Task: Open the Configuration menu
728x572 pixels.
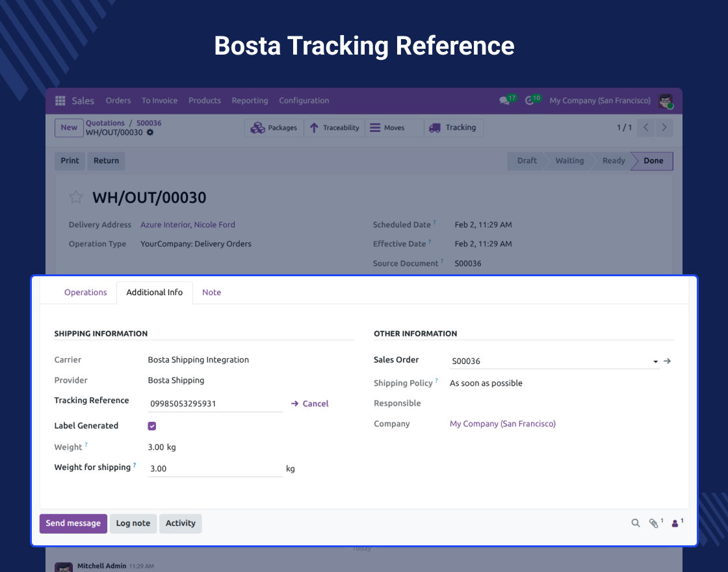Action: point(304,101)
